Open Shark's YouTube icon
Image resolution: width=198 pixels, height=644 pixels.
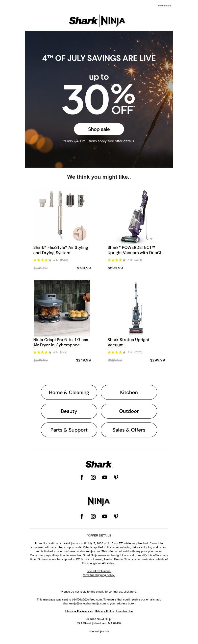105,477
